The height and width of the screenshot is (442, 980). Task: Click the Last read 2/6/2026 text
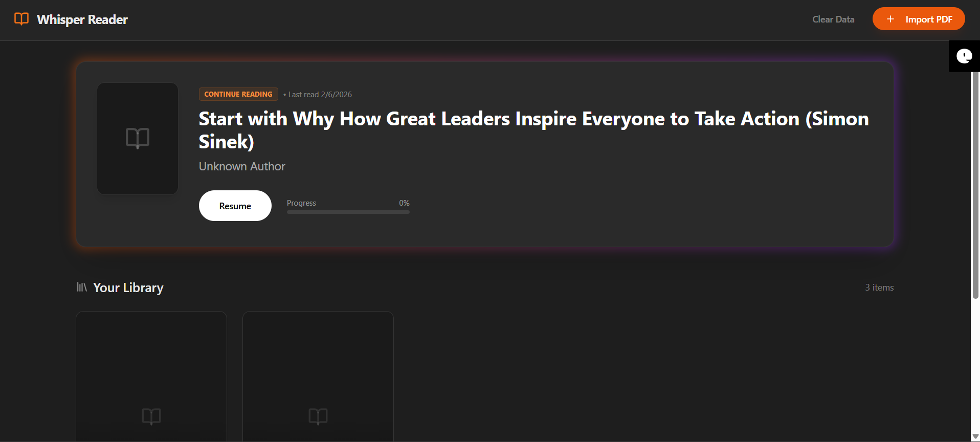(x=320, y=95)
